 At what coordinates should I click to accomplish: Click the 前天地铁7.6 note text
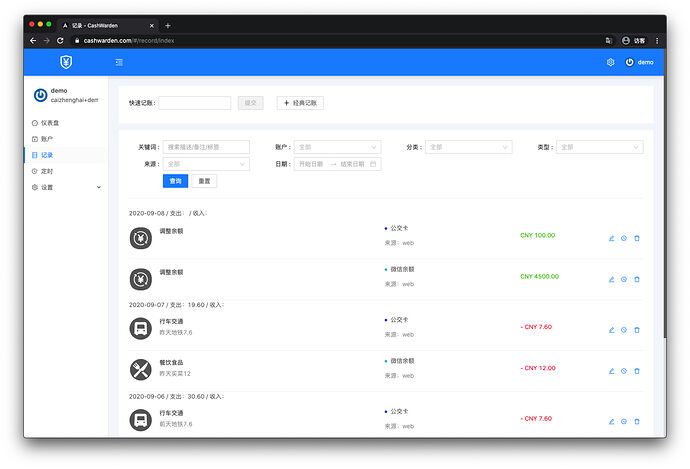pyautogui.click(x=176, y=424)
